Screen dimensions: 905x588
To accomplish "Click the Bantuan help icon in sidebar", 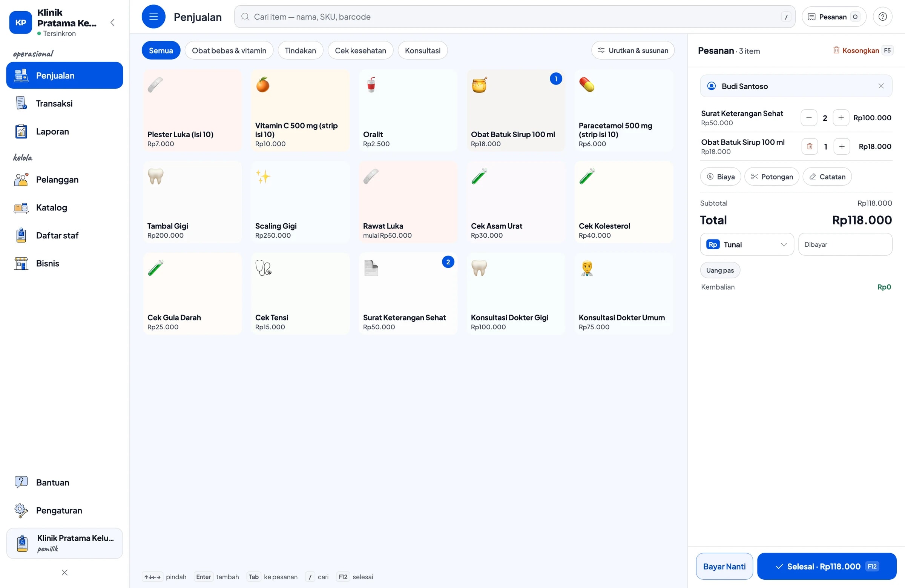I will [21, 482].
